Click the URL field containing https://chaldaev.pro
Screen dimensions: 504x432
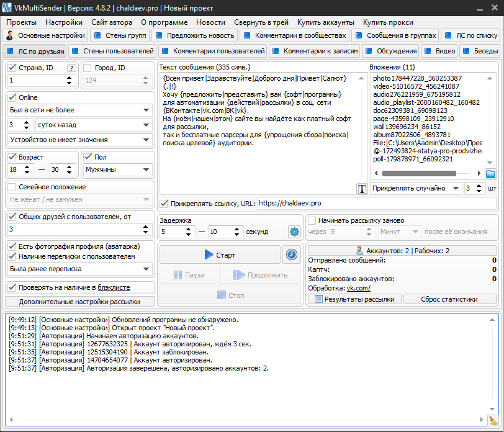coord(375,203)
